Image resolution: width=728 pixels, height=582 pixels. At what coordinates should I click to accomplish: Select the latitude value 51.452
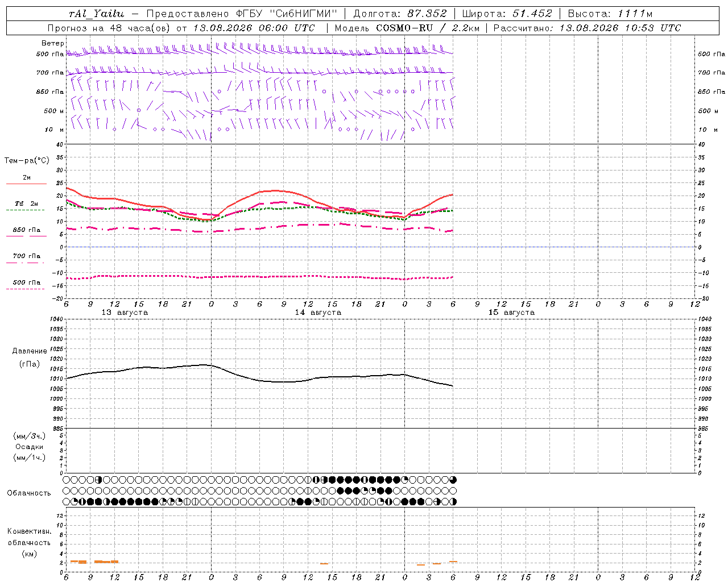tap(532, 14)
